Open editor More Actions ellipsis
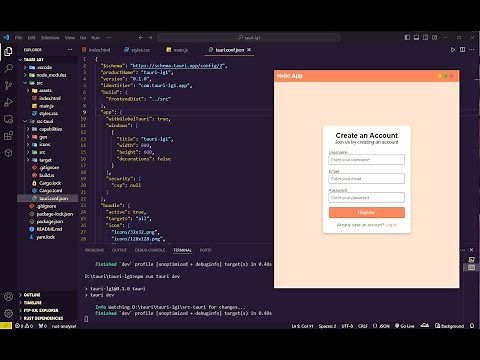This screenshot has height=360, width=480. pos(471,50)
